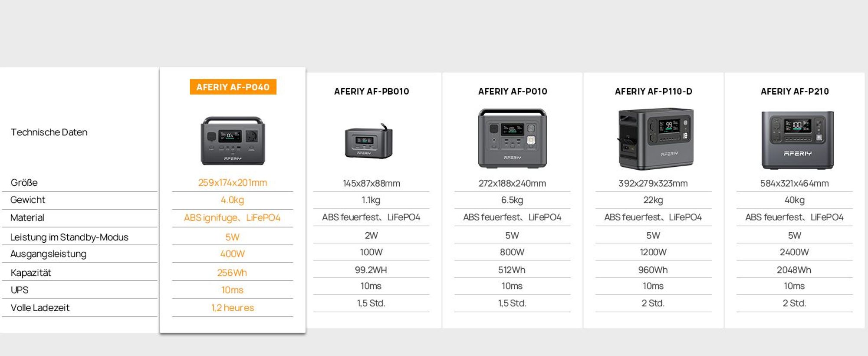This screenshot has width=868, height=356.
Task: Open the small AF-PB010 power bank image
Action: point(369,141)
